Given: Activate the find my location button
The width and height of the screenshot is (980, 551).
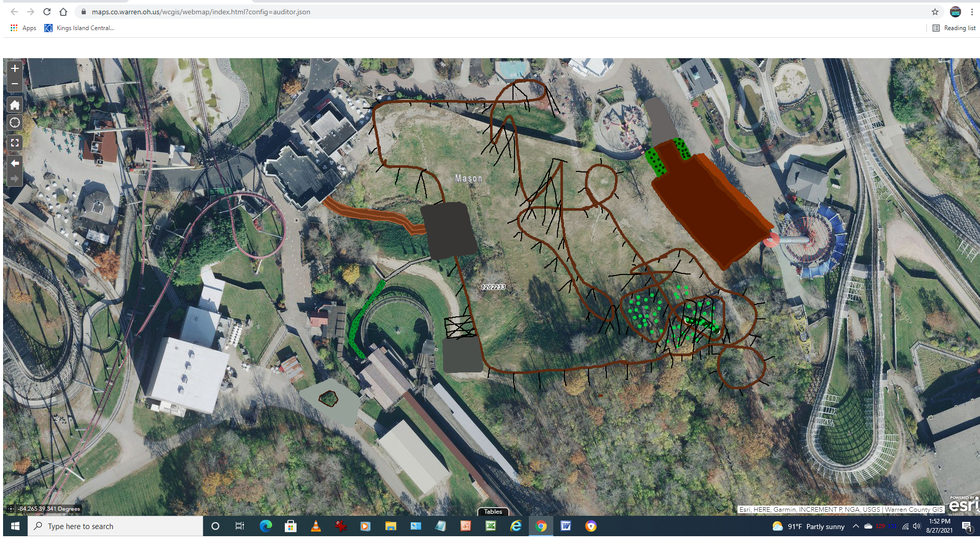Looking at the screenshot, I should click(x=15, y=123).
